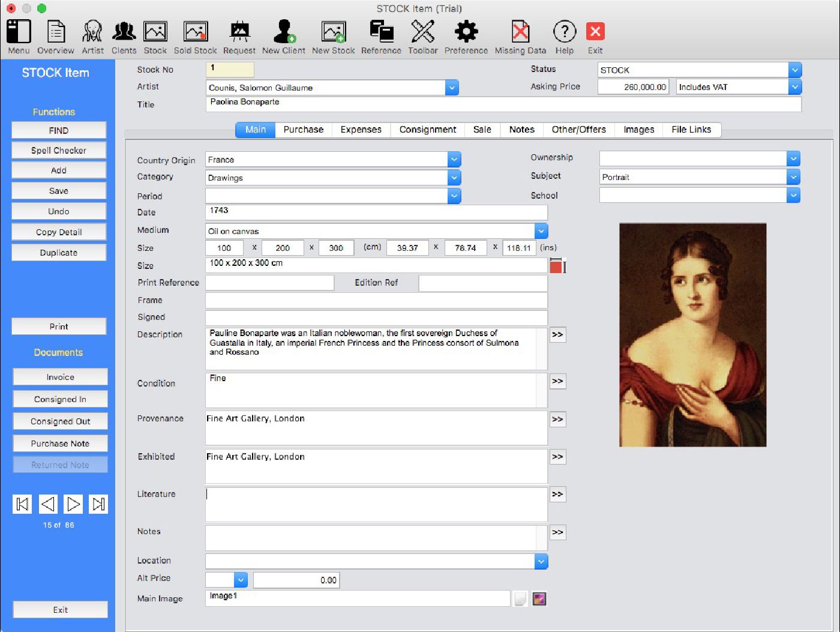Switch to the Other/Offers tab
Image resolution: width=840 pixels, height=632 pixels.
[x=579, y=130]
